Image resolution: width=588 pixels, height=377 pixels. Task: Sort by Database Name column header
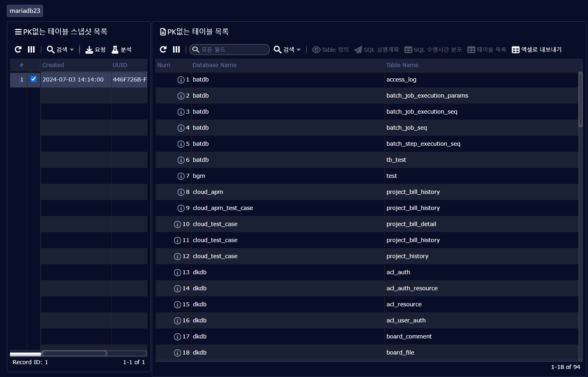[x=214, y=65]
